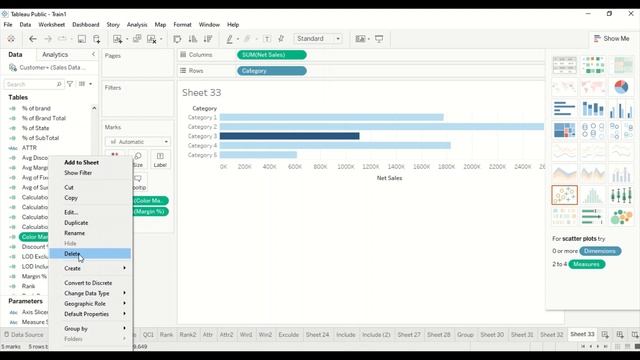Click the Sheet 33 title text
The width and height of the screenshot is (640, 360).
tap(201, 93)
